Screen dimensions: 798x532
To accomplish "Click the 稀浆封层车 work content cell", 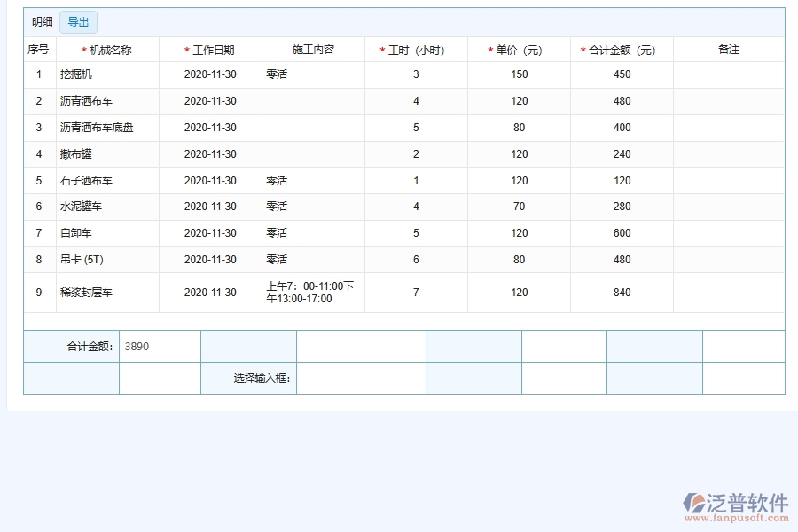I will point(313,293).
